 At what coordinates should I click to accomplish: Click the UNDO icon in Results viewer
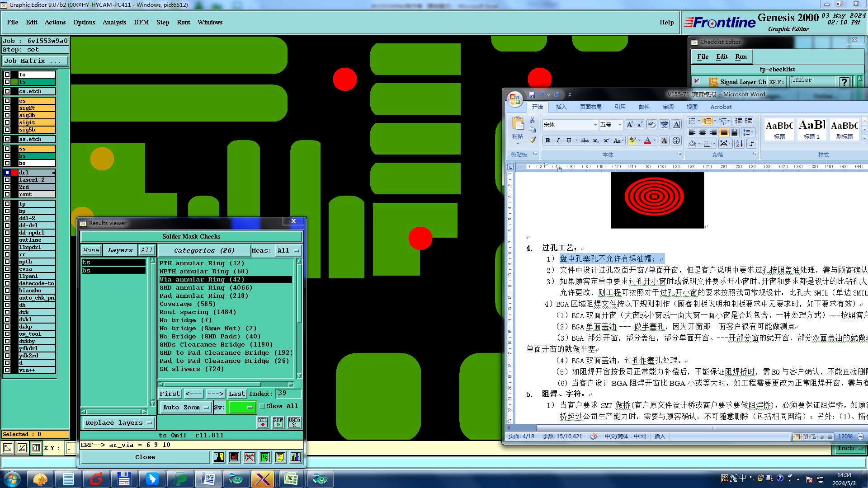294,422
